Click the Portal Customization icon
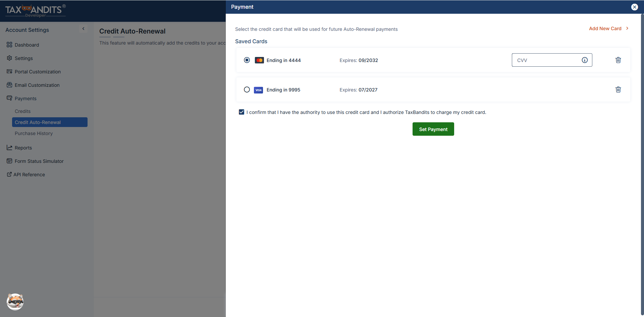644x317 pixels. coord(9,71)
